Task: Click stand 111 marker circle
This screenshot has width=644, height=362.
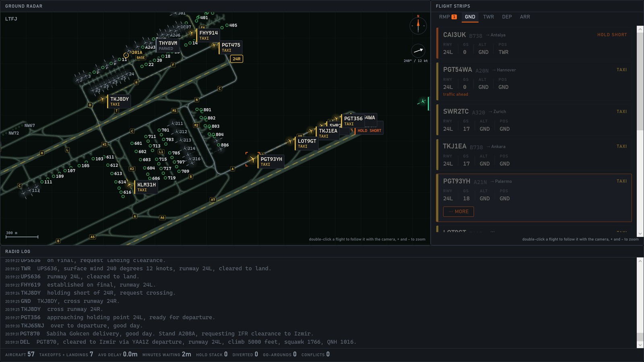Action: click(42, 182)
